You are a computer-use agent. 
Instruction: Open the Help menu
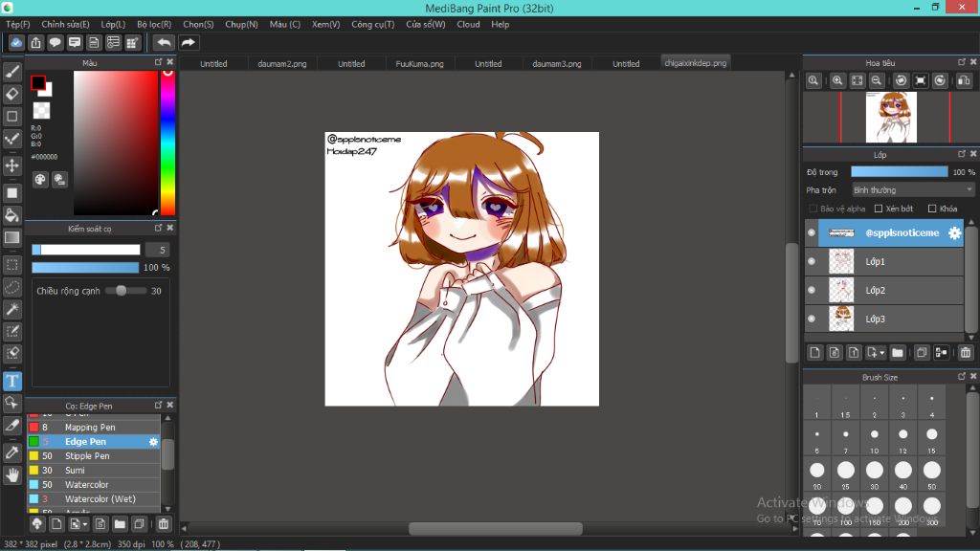500,24
